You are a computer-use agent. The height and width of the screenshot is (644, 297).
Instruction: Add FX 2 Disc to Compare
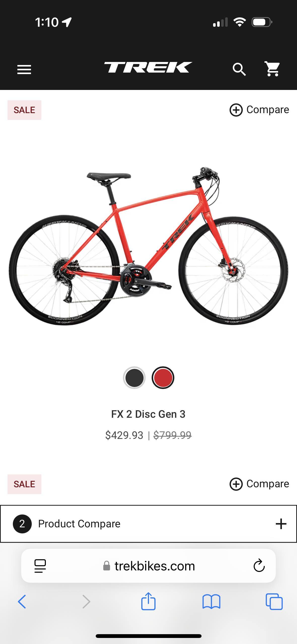(x=259, y=110)
